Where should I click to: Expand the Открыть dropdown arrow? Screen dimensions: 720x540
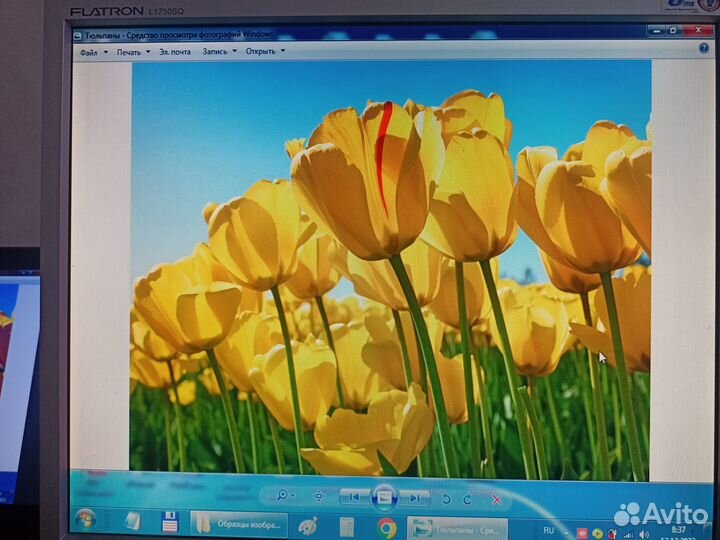[x=283, y=51]
